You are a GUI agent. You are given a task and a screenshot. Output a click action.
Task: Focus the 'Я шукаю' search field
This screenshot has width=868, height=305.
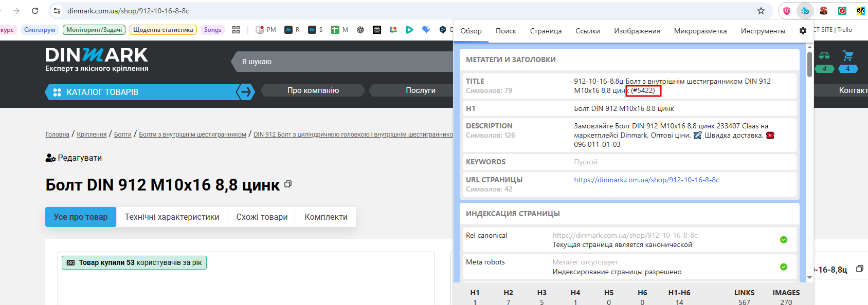pyautogui.click(x=342, y=62)
